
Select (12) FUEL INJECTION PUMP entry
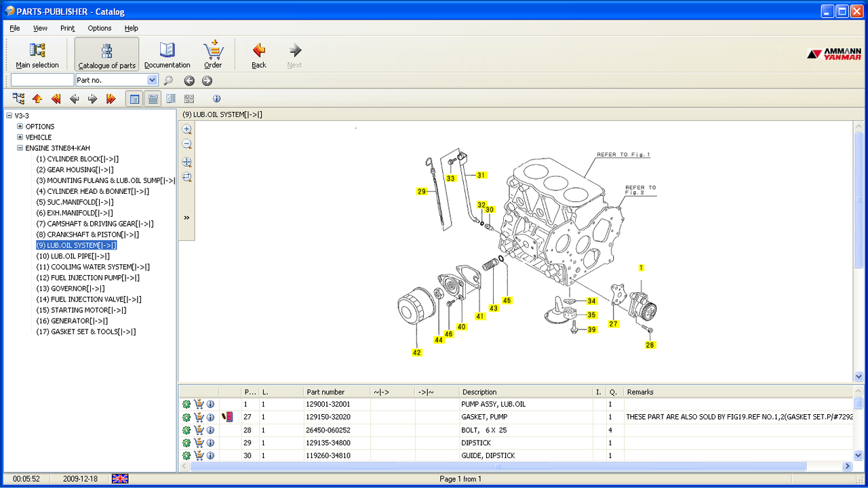click(x=88, y=278)
